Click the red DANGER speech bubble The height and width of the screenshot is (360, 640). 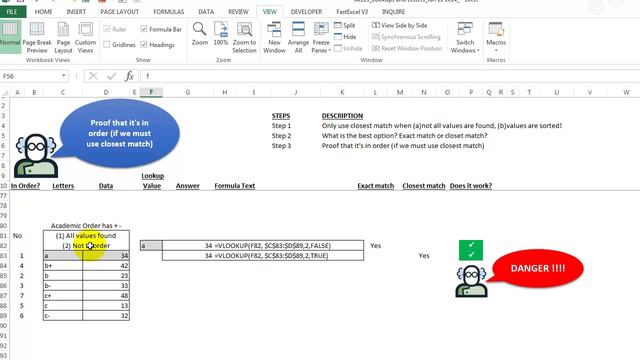coord(537,269)
